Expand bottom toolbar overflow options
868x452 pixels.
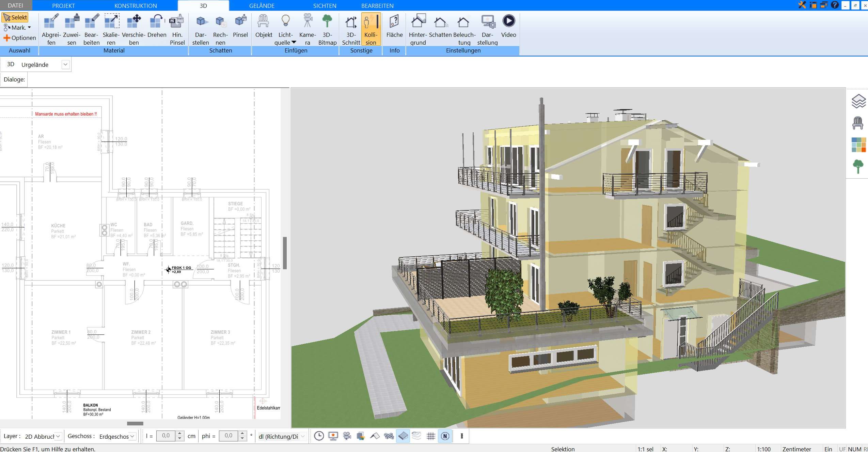462,436
